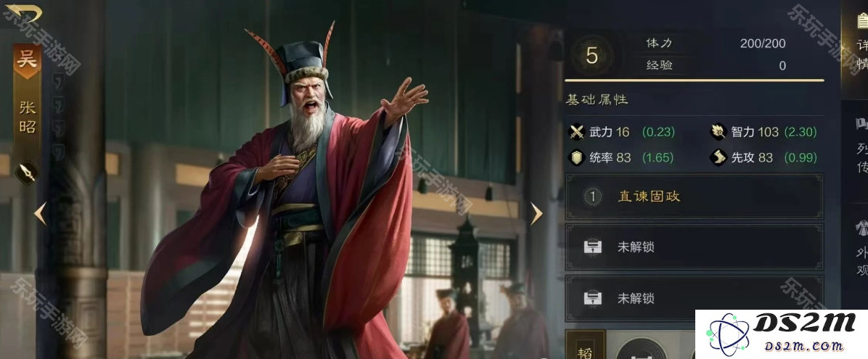Viewport: 868px width, 359px height.
Task: Tap the feather pen class icon
Action: (28, 172)
